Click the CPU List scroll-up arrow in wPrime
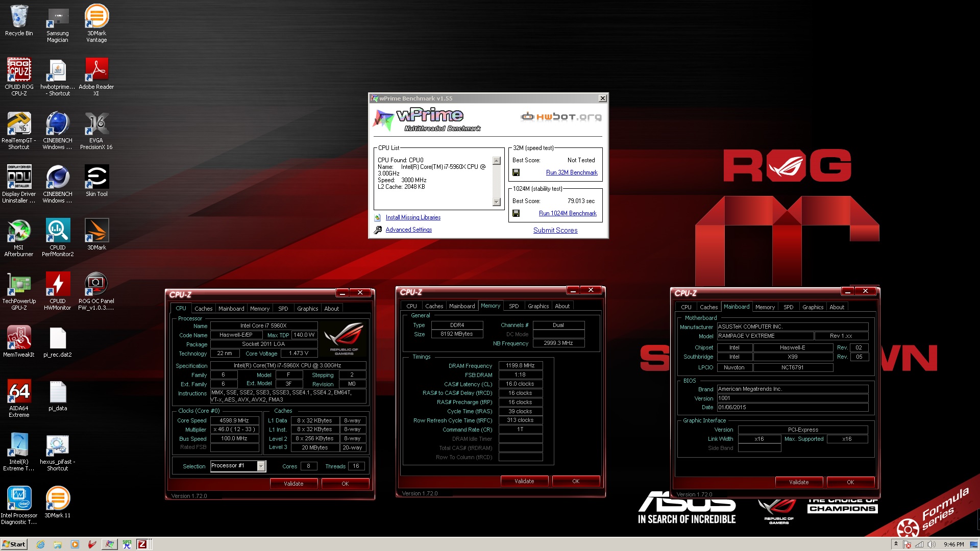980x551 pixels. [x=497, y=161]
